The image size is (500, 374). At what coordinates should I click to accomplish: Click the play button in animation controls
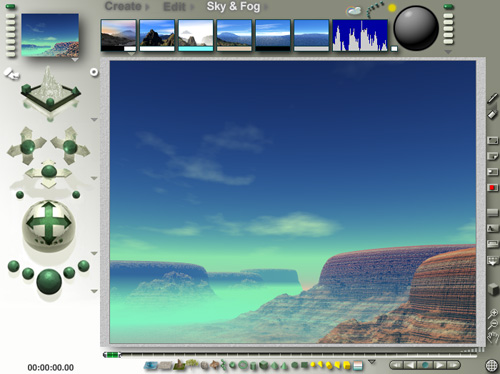point(439,365)
